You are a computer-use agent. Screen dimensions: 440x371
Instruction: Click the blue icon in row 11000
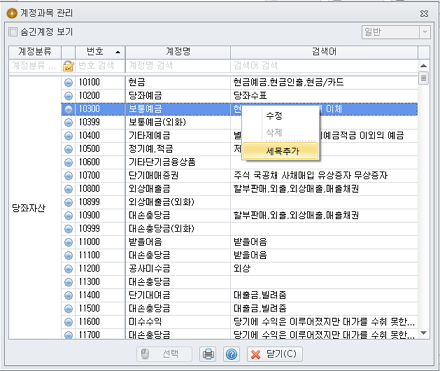point(68,242)
